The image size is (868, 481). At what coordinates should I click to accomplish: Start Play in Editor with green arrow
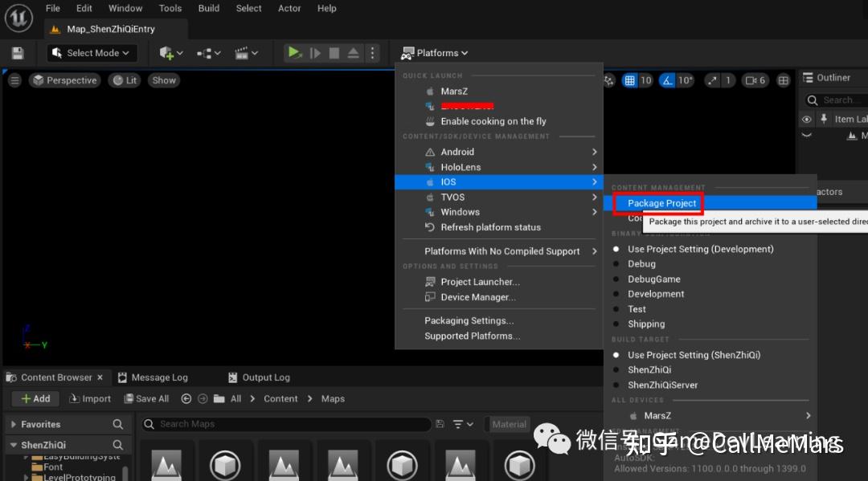(294, 53)
